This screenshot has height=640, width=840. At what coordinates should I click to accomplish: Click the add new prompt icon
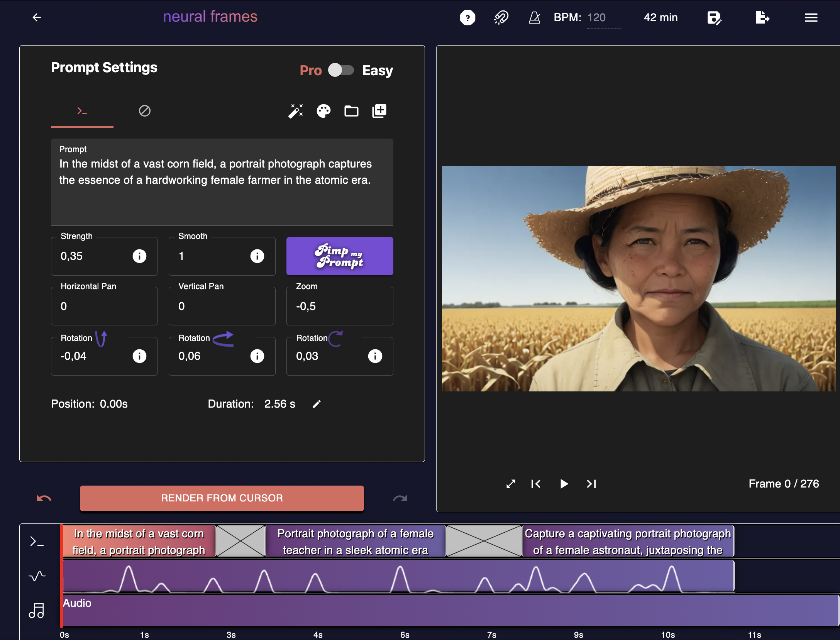coord(379,111)
